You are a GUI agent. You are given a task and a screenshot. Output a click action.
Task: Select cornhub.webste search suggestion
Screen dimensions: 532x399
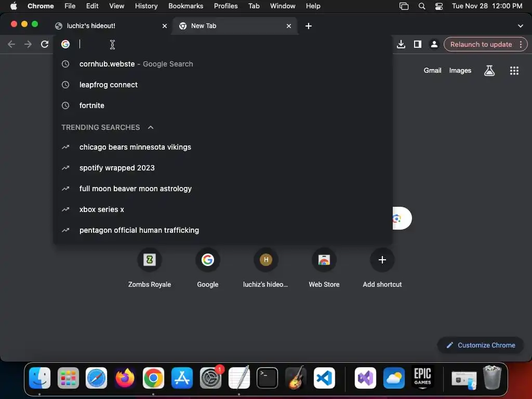(x=223, y=64)
